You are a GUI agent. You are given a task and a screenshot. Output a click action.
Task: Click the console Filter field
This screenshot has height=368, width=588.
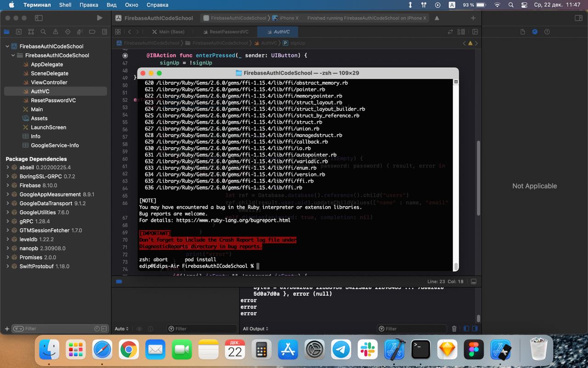click(412, 329)
